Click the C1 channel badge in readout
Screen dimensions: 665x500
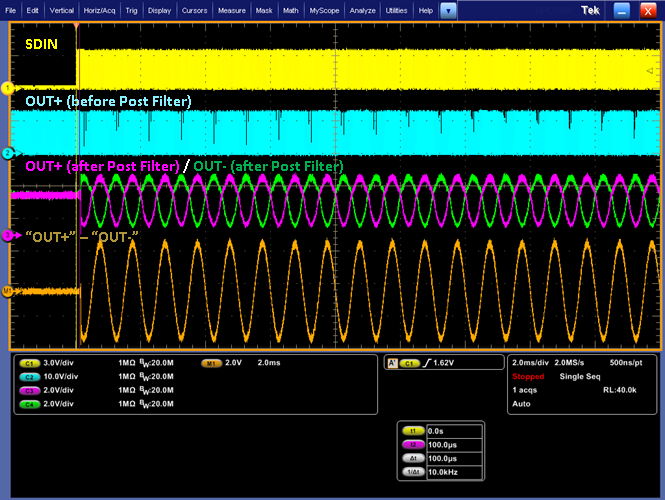[x=28, y=363]
